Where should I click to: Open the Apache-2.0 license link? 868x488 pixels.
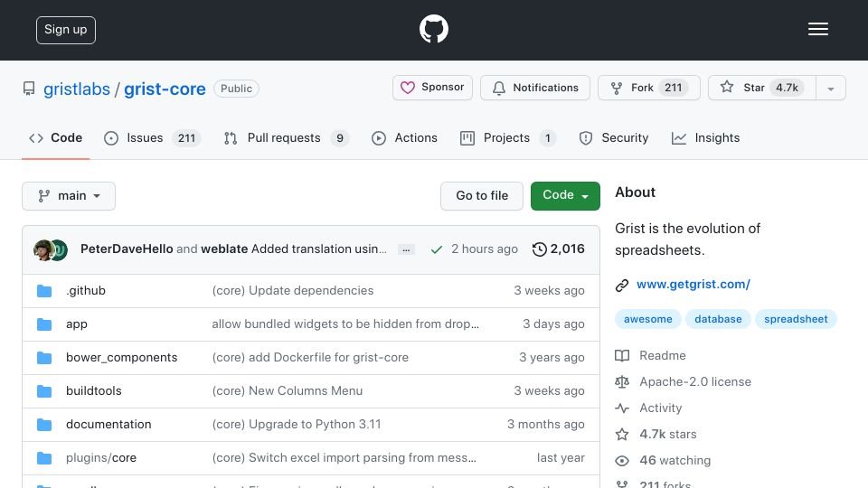point(695,381)
